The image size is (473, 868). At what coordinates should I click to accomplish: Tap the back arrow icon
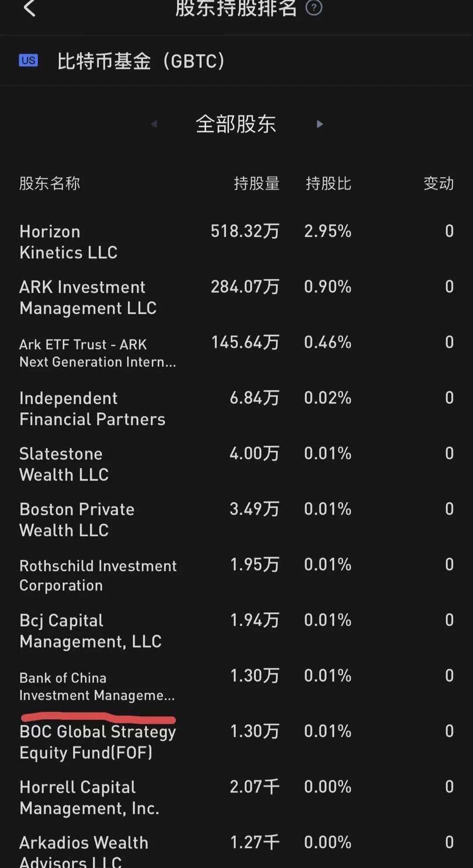(29, 8)
